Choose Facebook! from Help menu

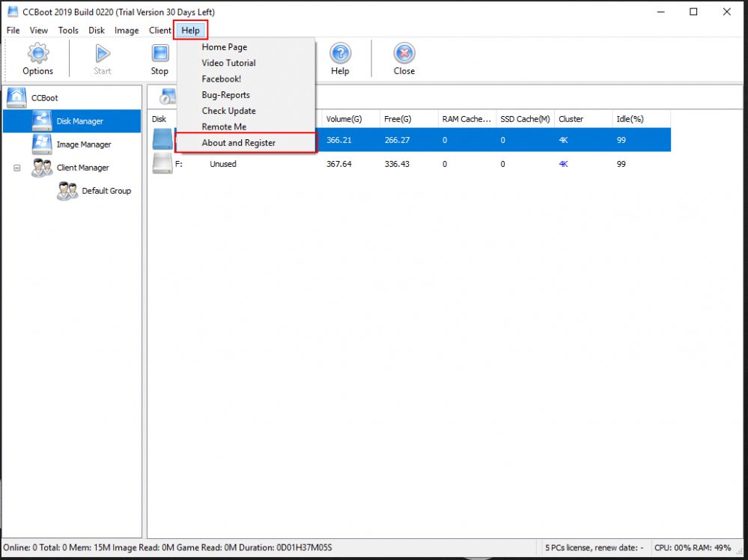(222, 79)
